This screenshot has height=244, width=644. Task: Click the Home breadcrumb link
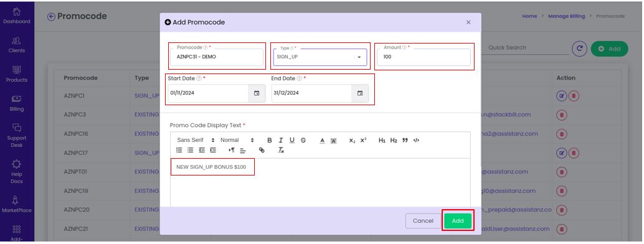pyautogui.click(x=529, y=16)
